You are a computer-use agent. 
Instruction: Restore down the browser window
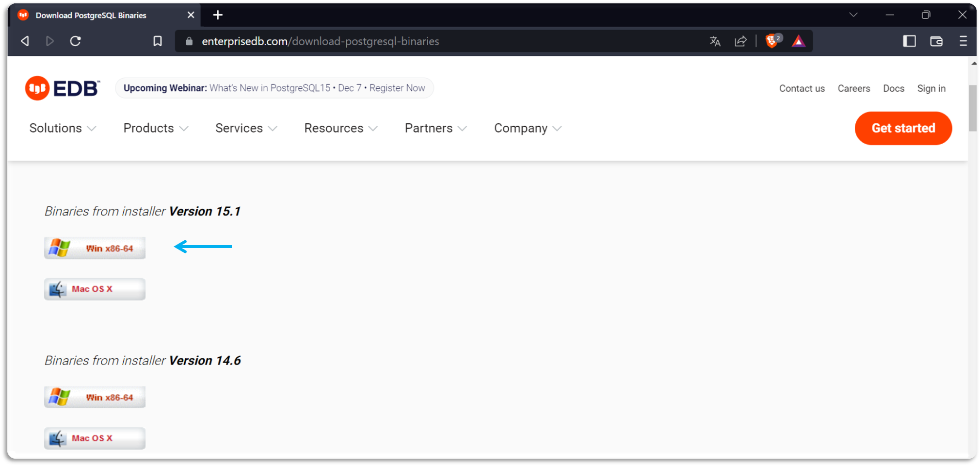[926, 15]
